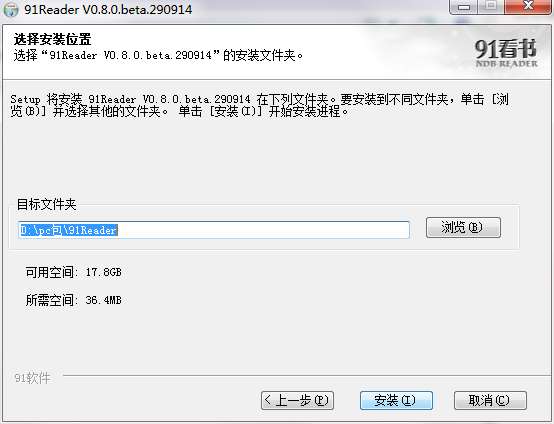Image resolution: width=554 pixels, height=424 pixels.
Task: Maximize the 91Reader setup window
Action: click(x=491, y=7)
